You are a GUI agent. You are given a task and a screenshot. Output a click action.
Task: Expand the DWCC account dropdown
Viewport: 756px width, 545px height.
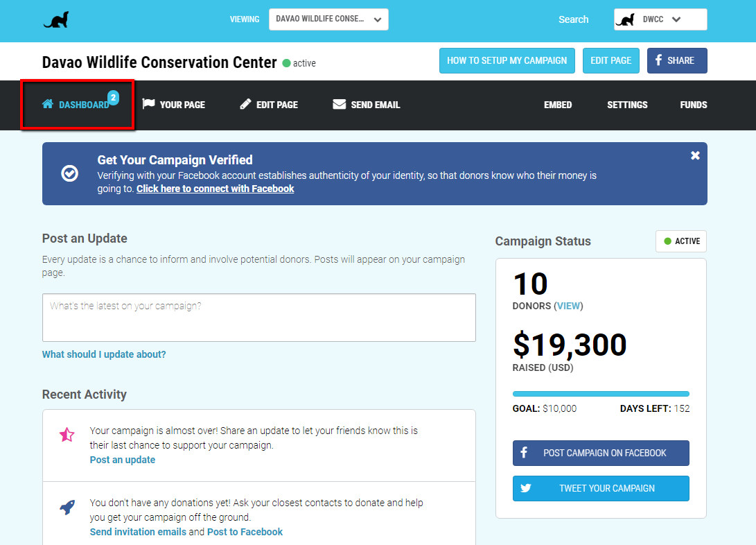660,19
